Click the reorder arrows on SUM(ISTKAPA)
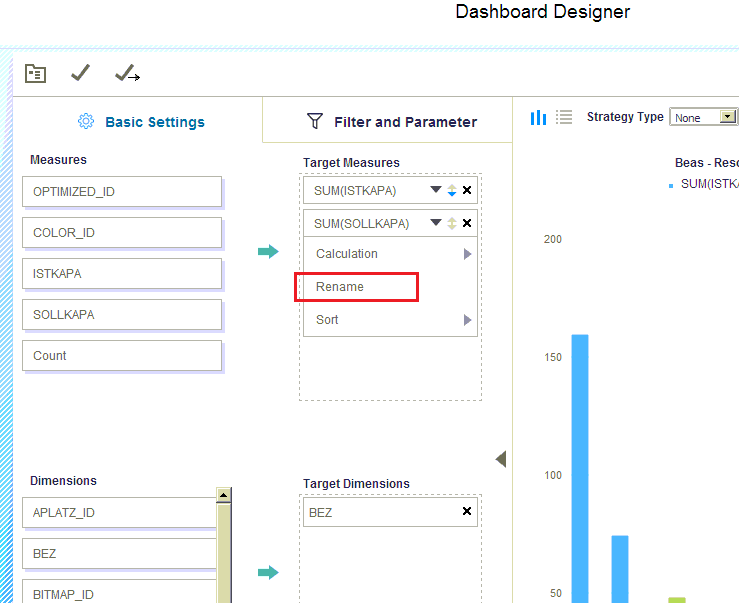Viewport: 739px width, 605px height. point(452,190)
